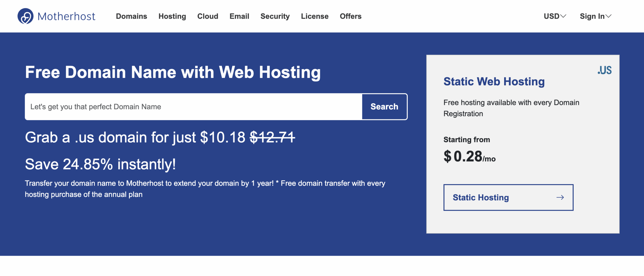Image resolution: width=644 pixels, height=276 pixels.
Task: Expand the Sign In dropdown
Action: [x=595, y=16]
